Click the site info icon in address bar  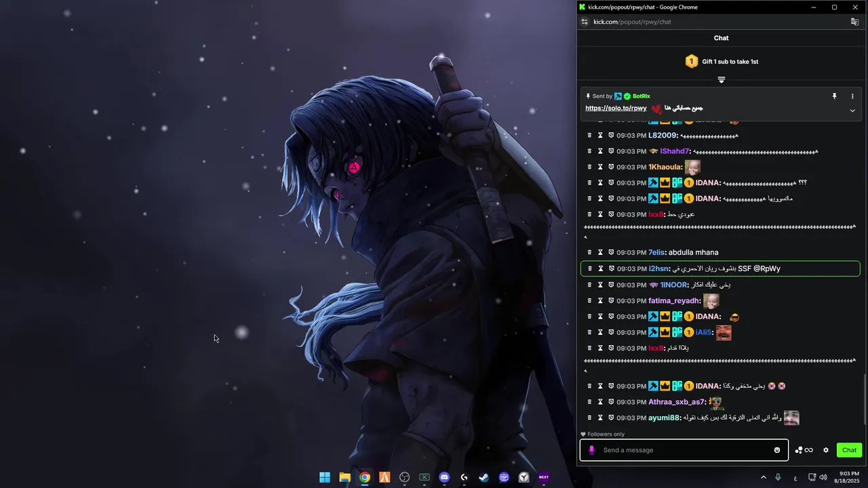(585, 22)
